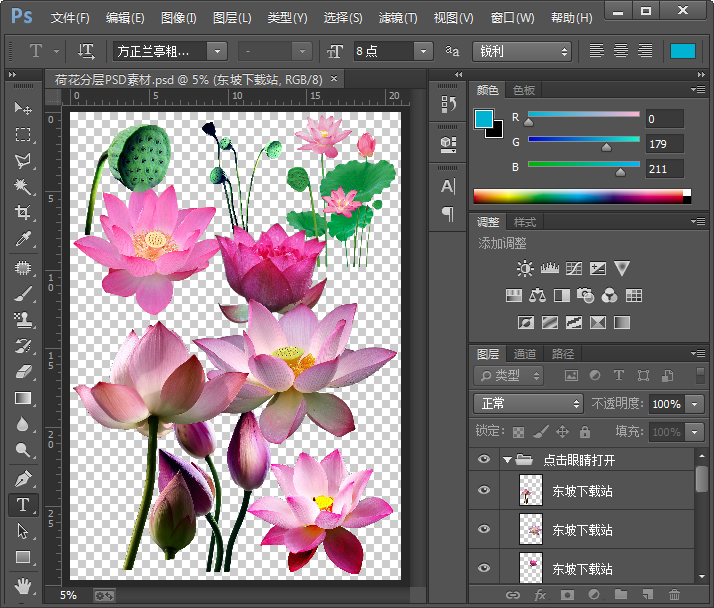The height and width of the screenshot is (608, 714).
Task: Click the center text alignment icon
Action: coord(621,51)
